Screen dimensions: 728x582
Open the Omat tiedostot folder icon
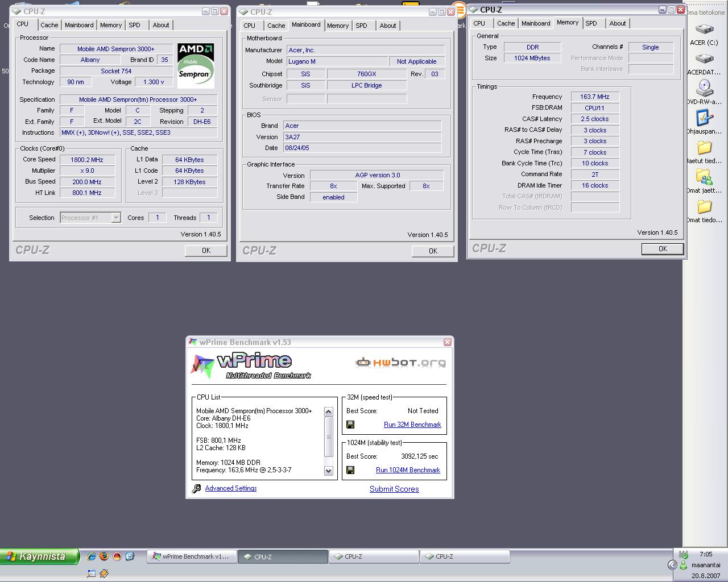pyautogui.click(x=705, y=207)
